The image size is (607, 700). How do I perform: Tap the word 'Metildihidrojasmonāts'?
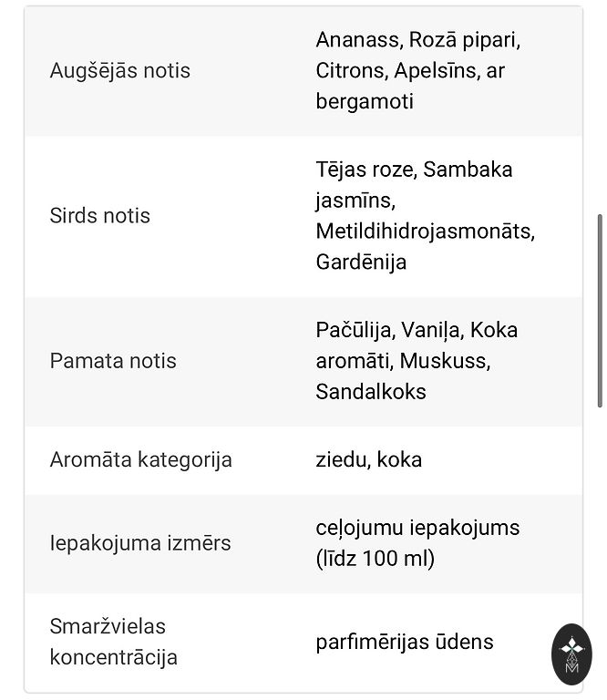tap(425, 232)
